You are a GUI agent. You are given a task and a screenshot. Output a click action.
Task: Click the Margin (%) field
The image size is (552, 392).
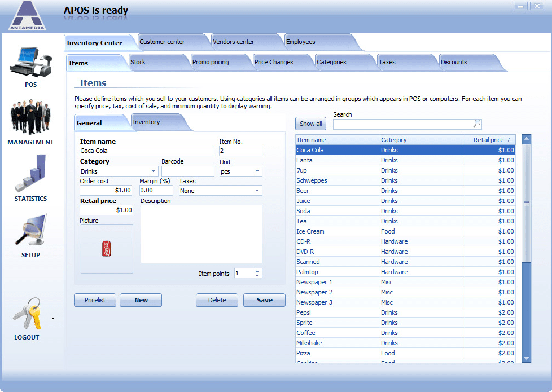coord(156,191)
